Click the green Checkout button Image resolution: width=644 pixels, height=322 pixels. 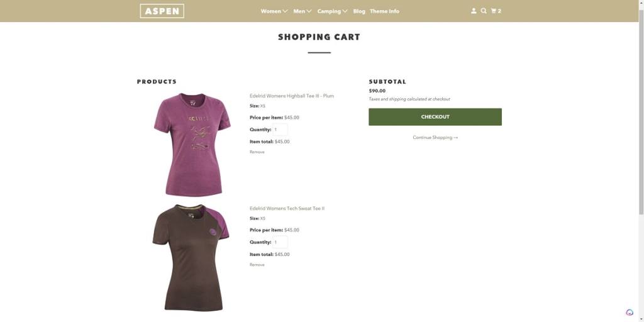(435, 116)
